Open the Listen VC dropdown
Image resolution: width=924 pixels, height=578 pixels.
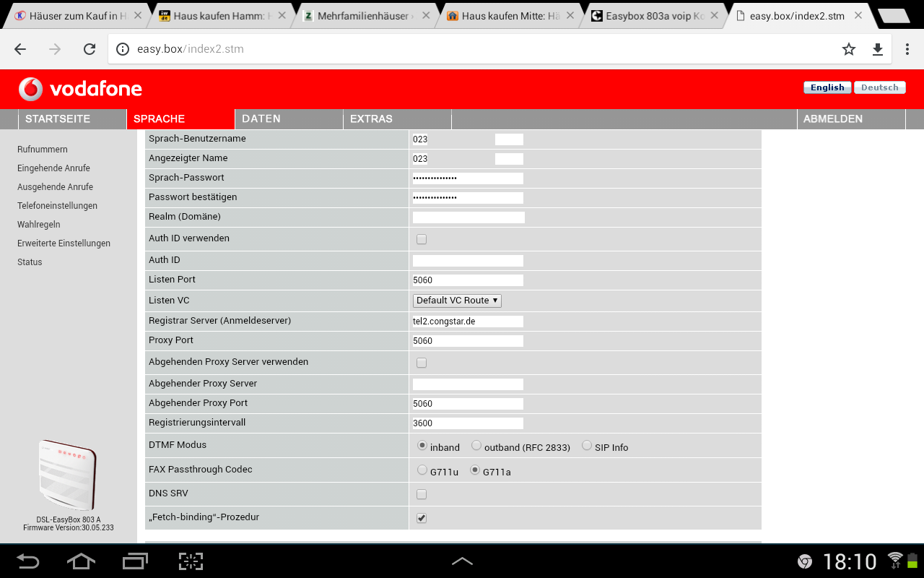457,301
